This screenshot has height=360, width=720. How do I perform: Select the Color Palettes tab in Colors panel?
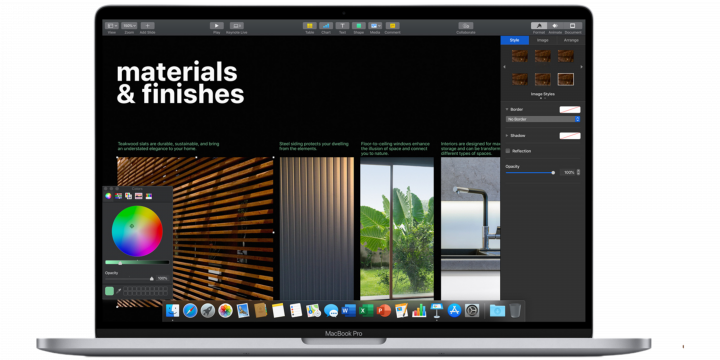click(129, 196)
